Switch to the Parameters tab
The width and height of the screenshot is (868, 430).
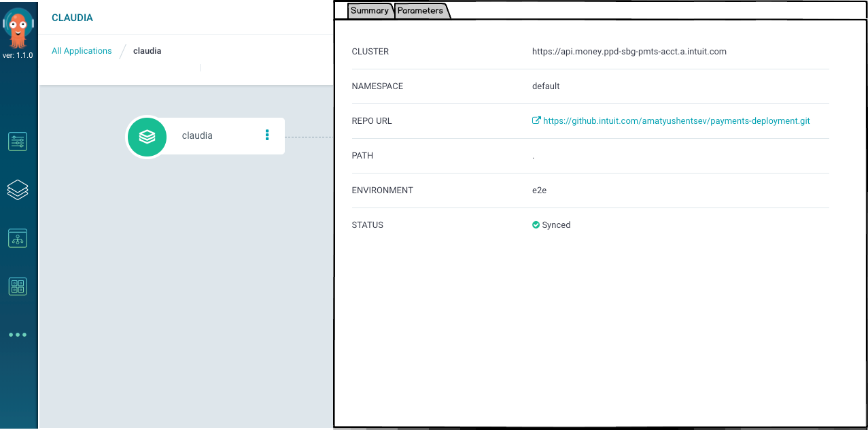(x=421, y=11)
